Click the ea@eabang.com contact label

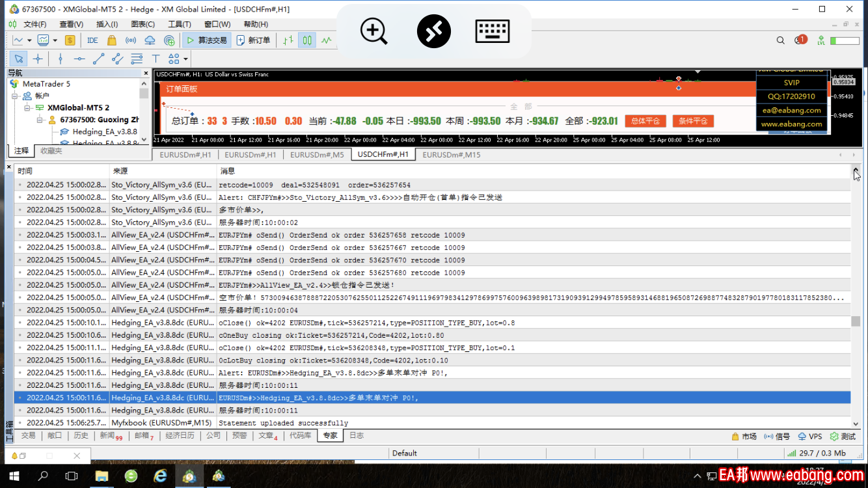pyautogui.click(x=791, y=110)
